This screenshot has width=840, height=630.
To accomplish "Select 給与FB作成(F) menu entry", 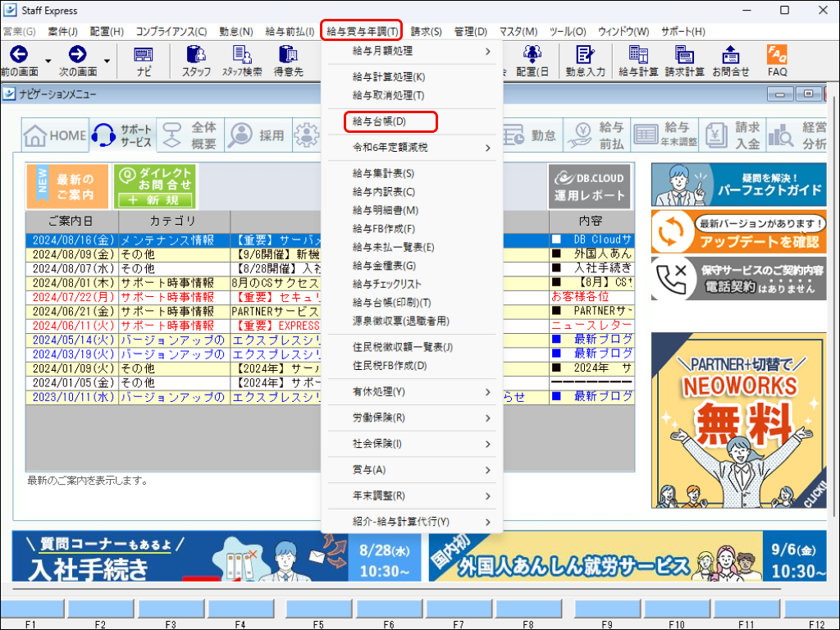I will coord(412,229).
